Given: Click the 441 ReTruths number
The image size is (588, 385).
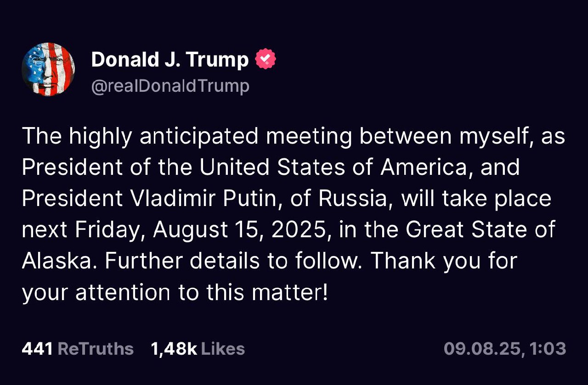Looking at the screenshot, I should (37, 349).
